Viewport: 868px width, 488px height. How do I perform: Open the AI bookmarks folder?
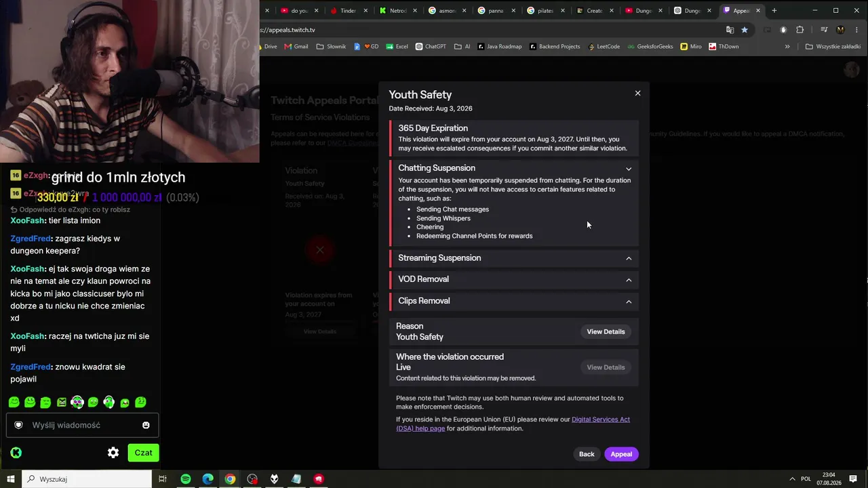462,47
